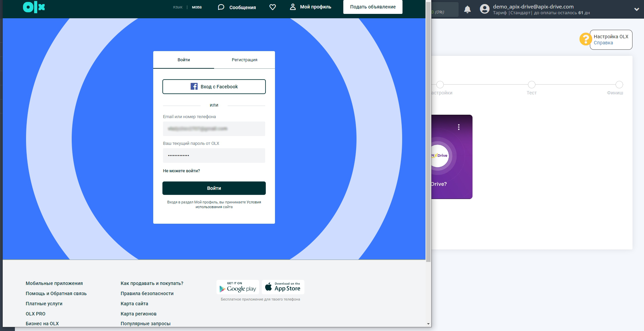Click the scrollbar down arrow
Image resolution: width=644 pixels, height=331 pixels.
(x=428, y=324)
